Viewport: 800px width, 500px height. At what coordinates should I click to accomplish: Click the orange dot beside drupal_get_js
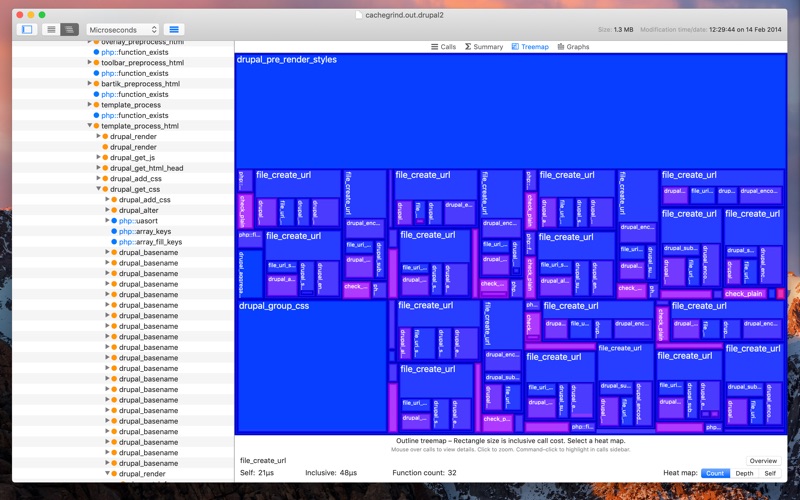[105, 158]
